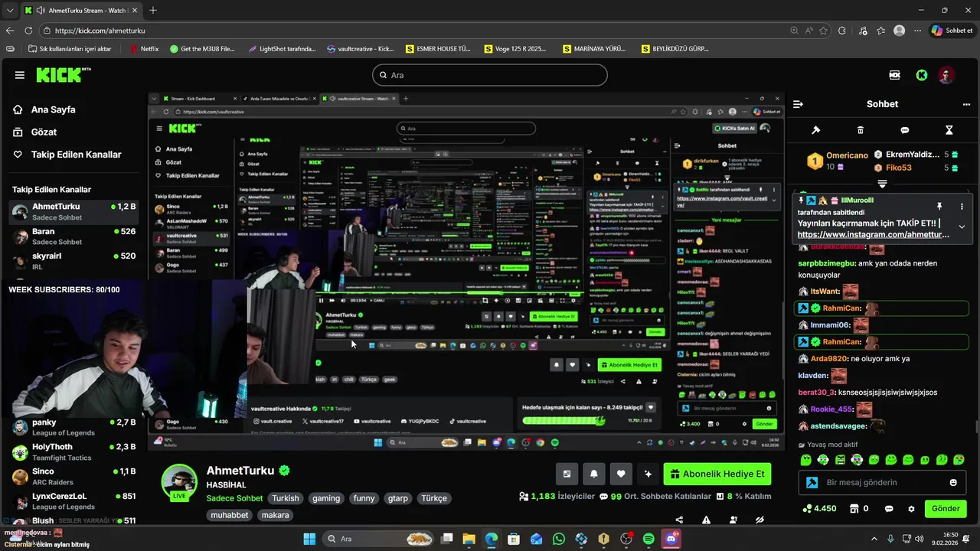
Task: Share the stream via share icon
Action: [x=679, y=520]
